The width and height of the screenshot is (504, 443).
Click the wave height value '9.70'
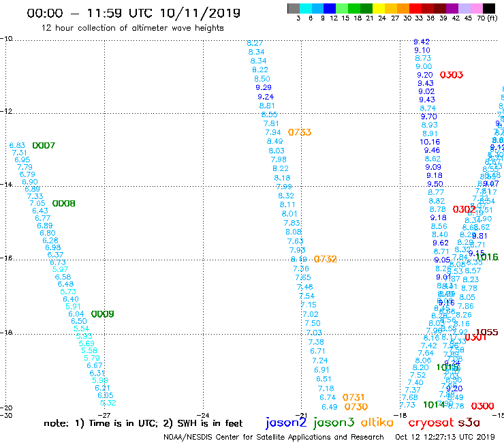point(429,117)
